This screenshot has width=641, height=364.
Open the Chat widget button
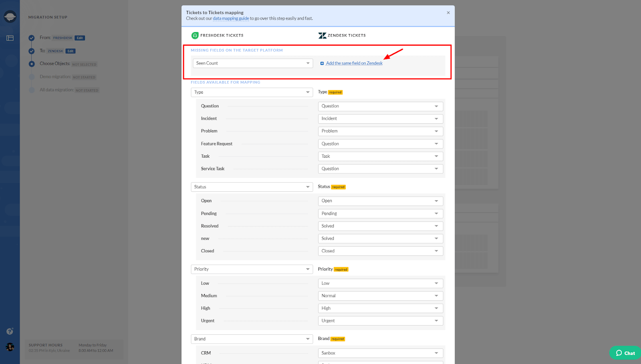[x=625, y=353]
